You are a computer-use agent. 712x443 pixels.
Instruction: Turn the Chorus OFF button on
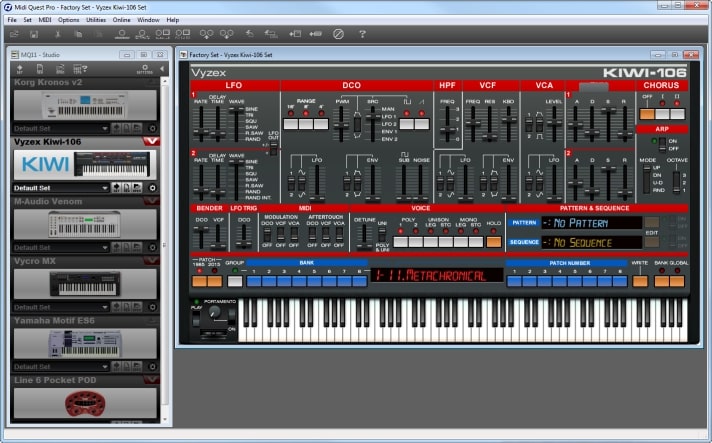[x=647, y=115]
